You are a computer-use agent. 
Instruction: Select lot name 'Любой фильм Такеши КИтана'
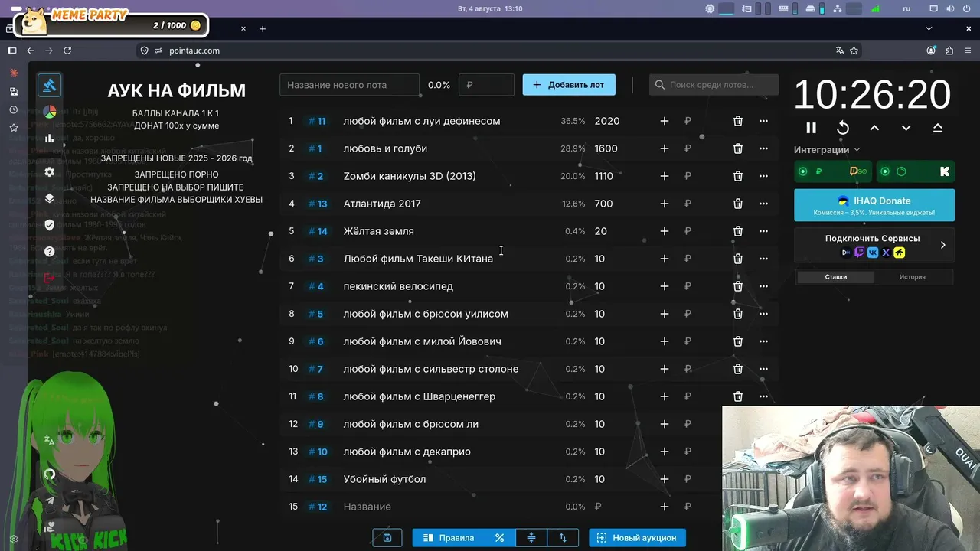(418, 259)
